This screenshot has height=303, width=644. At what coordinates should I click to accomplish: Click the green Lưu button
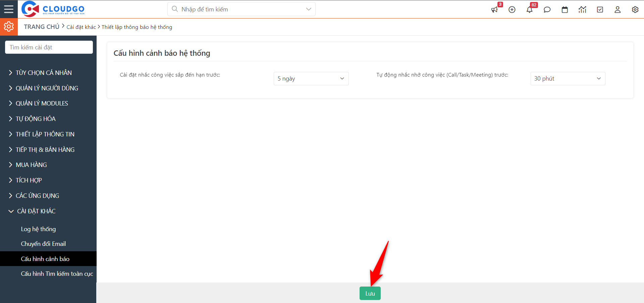(370, 293)
